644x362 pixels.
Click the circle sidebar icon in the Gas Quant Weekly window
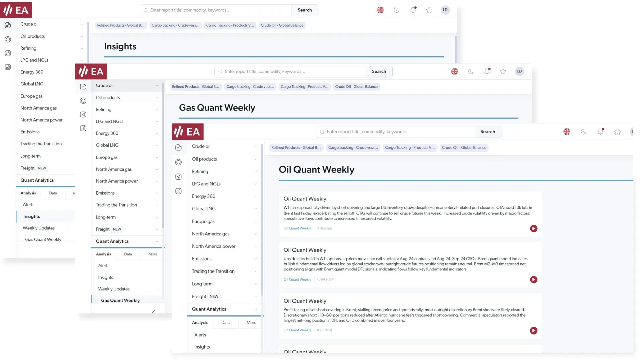point(83,101)
